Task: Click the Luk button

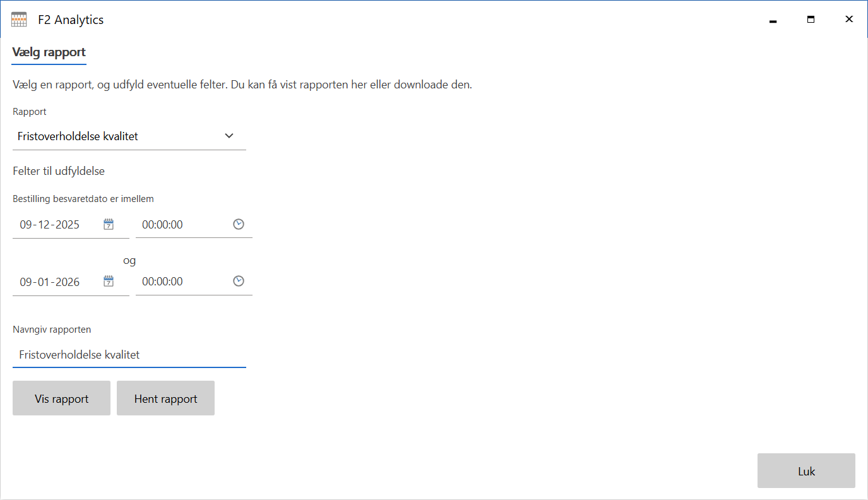Action: click(806, 471)
